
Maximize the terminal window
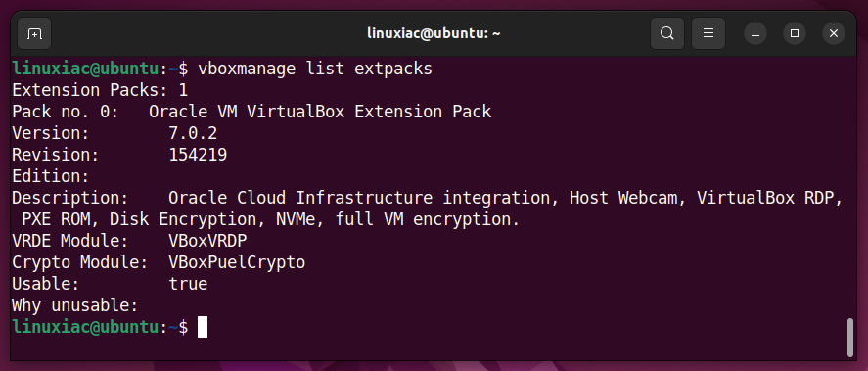(795, 34)
